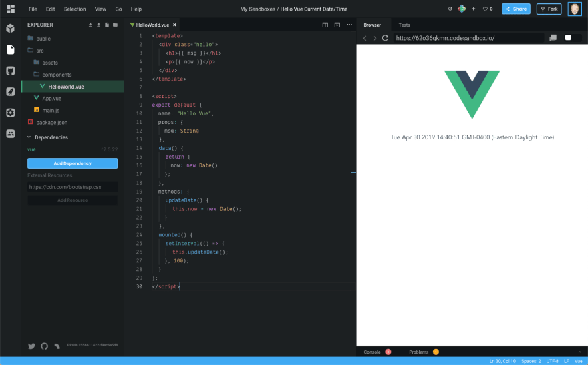Open preview in new window icon
Viewport: 588px width, 365px height.
click(x=553, y=38)
